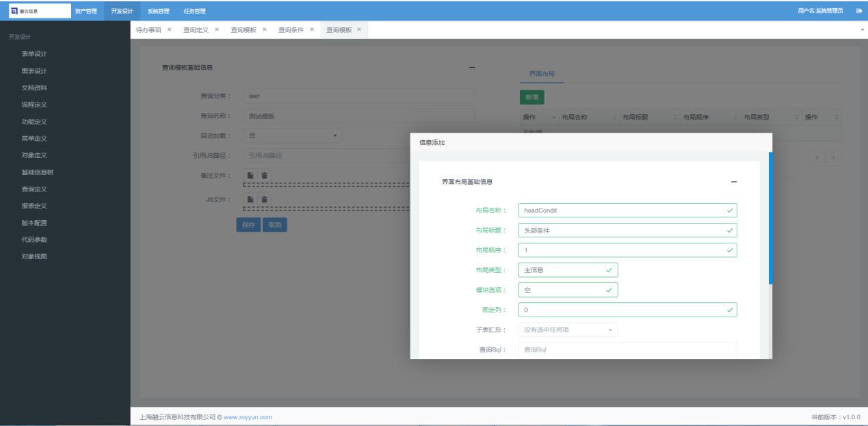
Task: Sort by 布局顺序 column
Action: [x=711, y=117]
